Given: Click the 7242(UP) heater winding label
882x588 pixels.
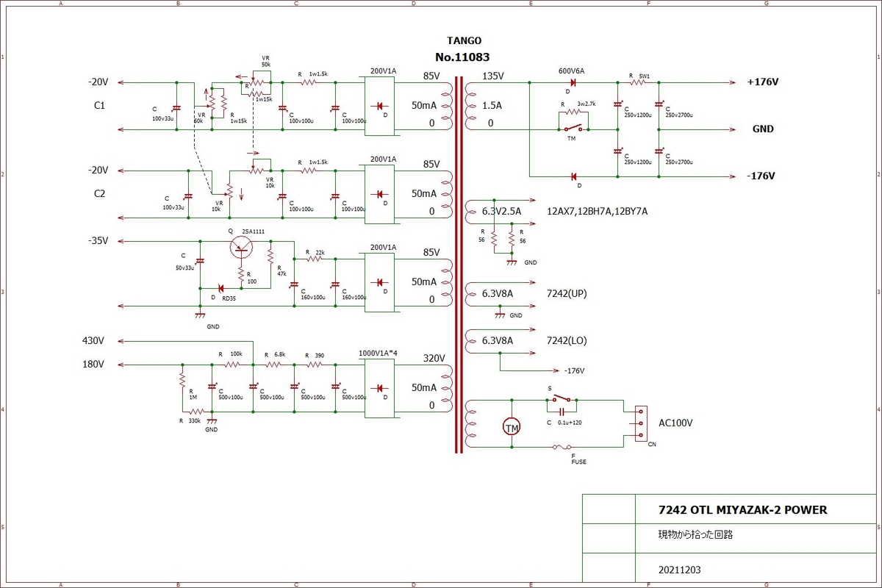Looking at the screenshot, I should click(567, 294).
